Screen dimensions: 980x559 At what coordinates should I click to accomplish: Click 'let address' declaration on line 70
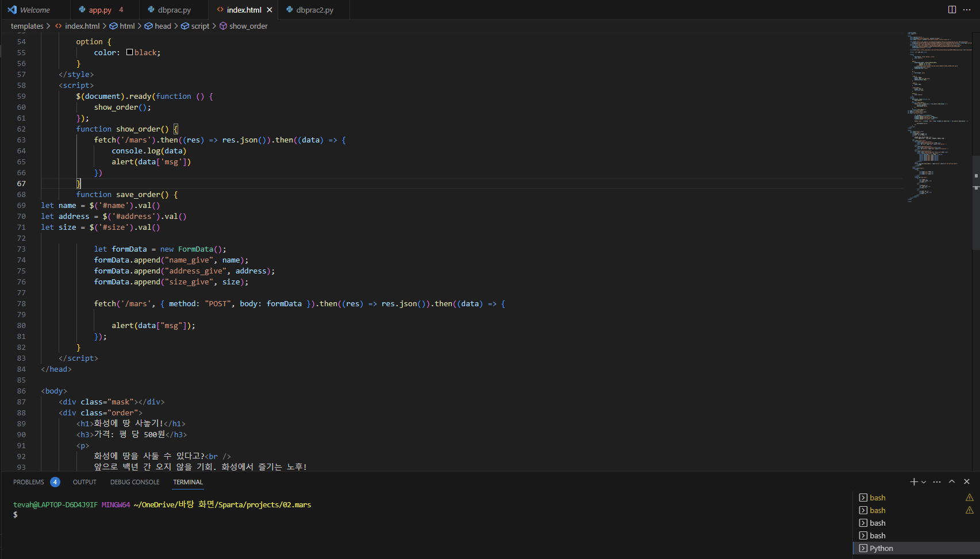pos(65,216)
